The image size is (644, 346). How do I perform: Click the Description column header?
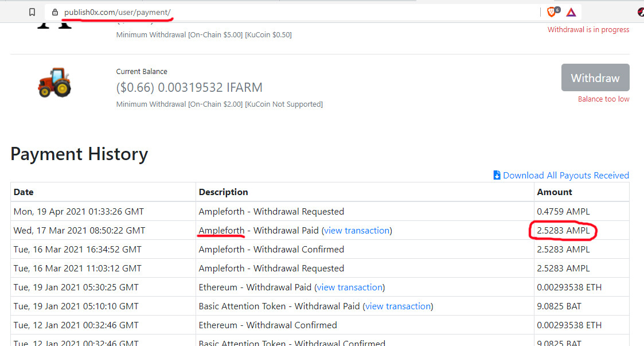(x=223, y=192)
